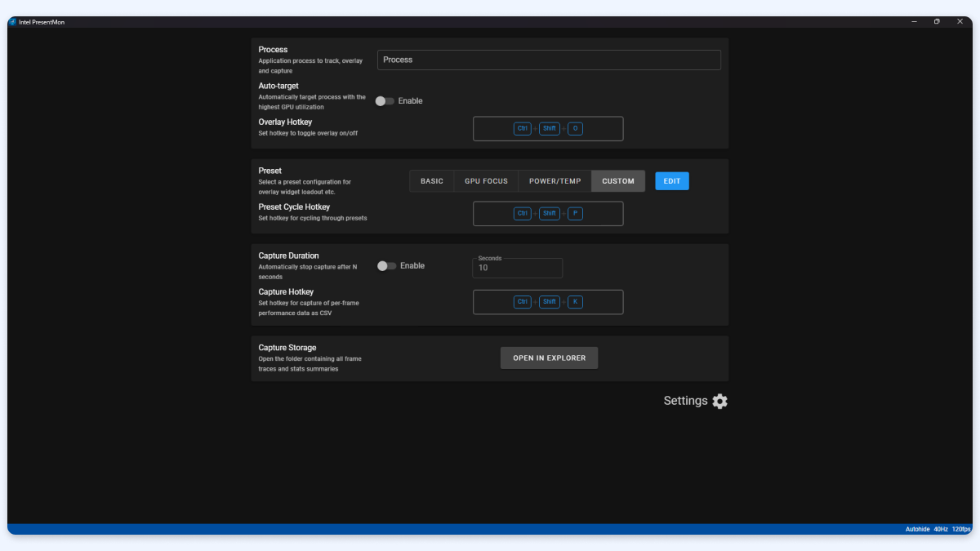The width and height of the screenshot is (980, 551).
Task: Set the Overlay Hotkey Ctrl+Shift+O box
Action: point(548,129)
